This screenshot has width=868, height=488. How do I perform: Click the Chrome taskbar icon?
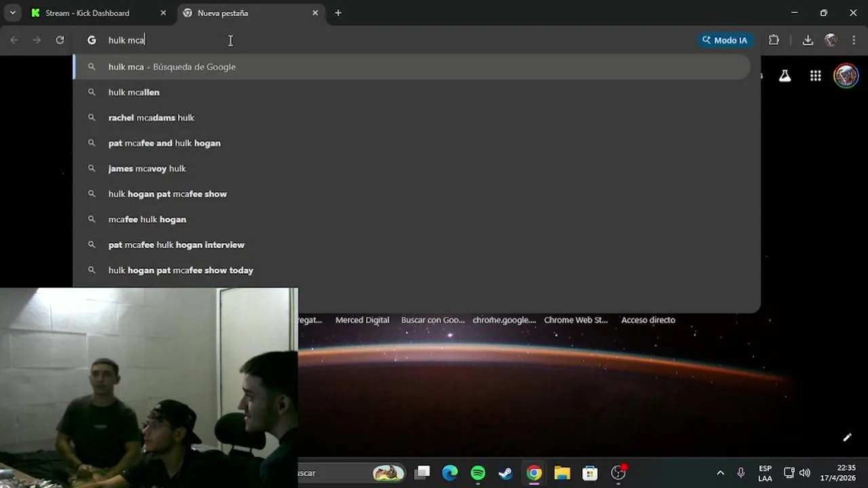tap(534, 472)
